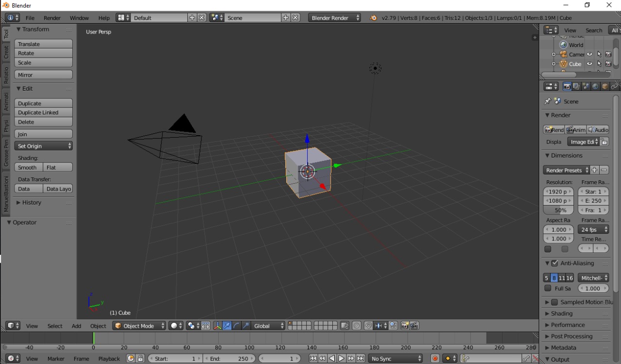Hide the Cube using its eye icon
Viewport: 621px width, 364px height.
click(589, 64)
